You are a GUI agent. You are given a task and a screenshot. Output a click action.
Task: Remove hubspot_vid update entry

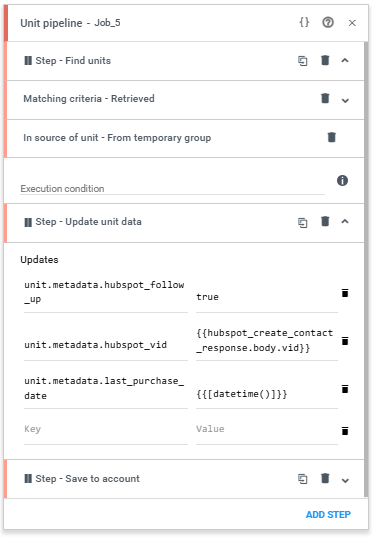(345, 341)
